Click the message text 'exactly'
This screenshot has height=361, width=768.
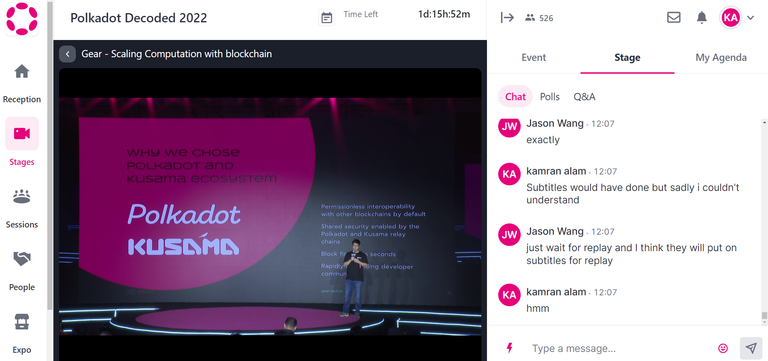point(543,140)
